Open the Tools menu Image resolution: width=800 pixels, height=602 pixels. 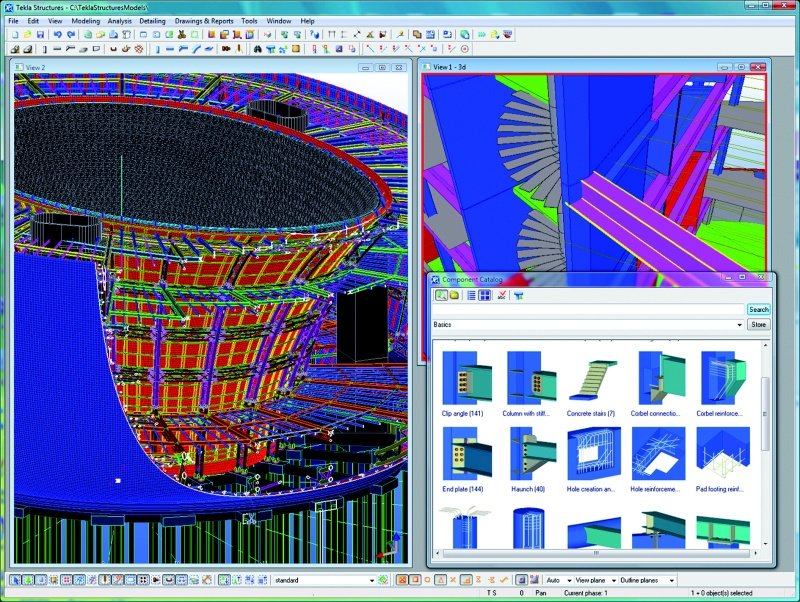249,21
